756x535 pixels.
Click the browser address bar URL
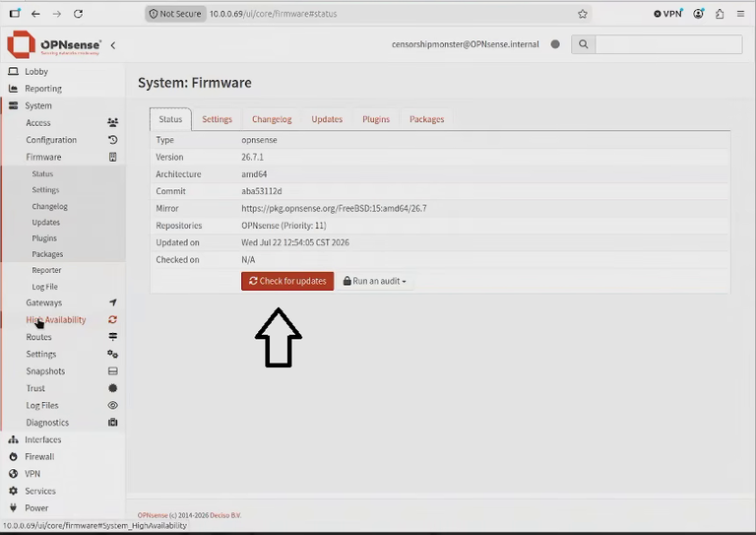273,14
